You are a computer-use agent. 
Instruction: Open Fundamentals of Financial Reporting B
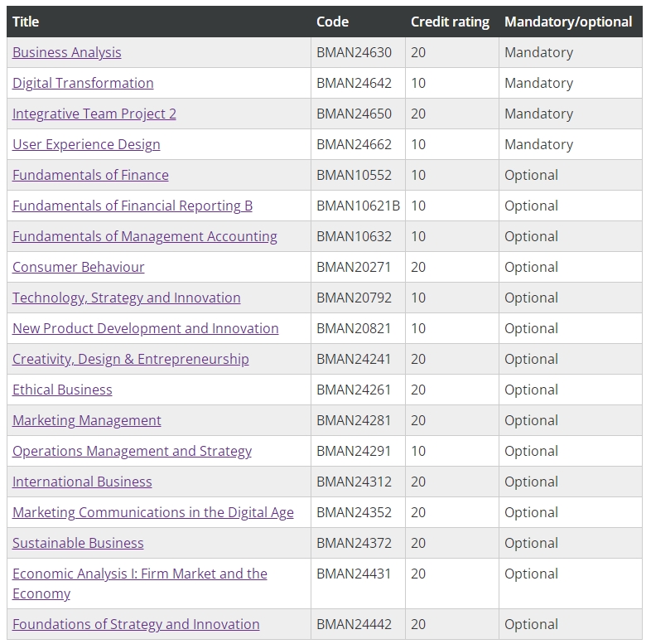tap(133, 206)
